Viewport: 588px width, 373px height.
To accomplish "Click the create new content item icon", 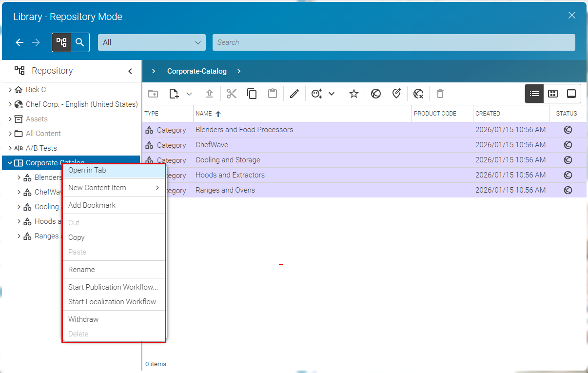I will 174,94.
